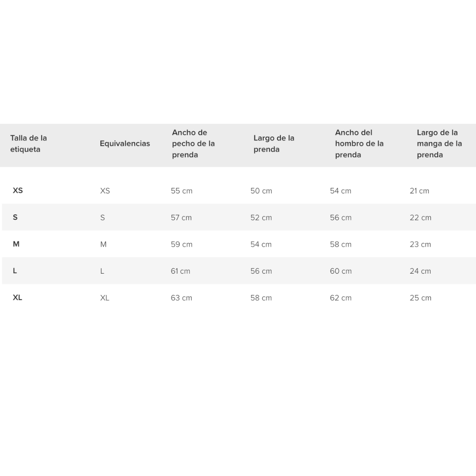Click the 50 cm garment length cell

[x=261, y=191]
